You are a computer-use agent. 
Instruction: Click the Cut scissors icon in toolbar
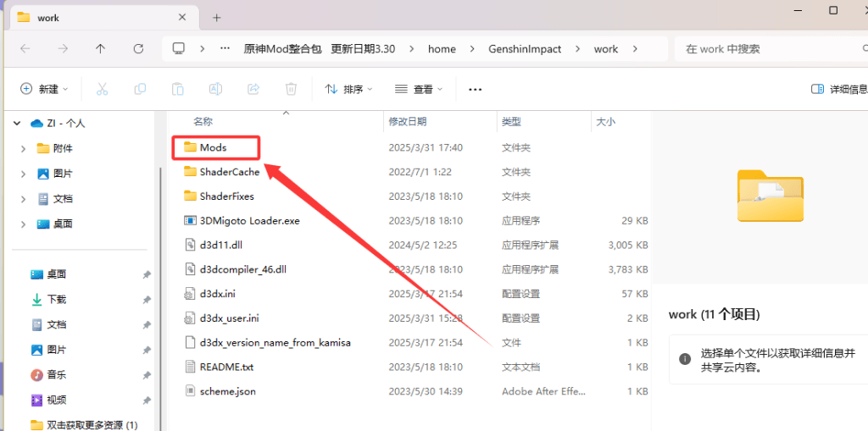(x=102, y=89)
